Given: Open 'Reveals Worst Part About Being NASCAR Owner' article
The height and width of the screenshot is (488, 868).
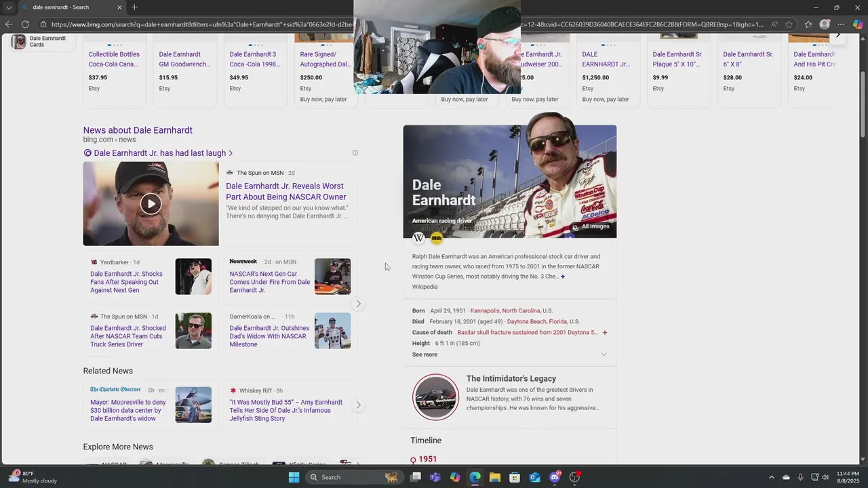Looking at the screenshot, I should (x=286, y=192).
